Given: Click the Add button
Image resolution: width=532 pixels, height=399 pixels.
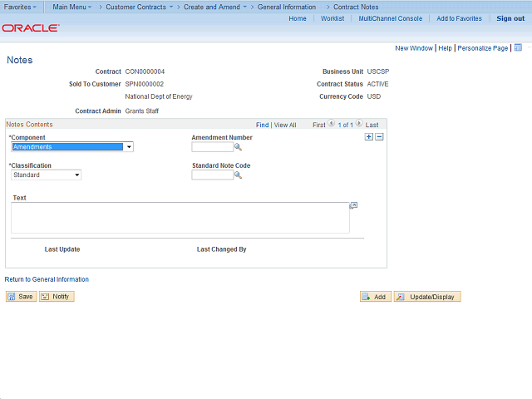Looking at the screenshot, I should click(x=376, y=297).
